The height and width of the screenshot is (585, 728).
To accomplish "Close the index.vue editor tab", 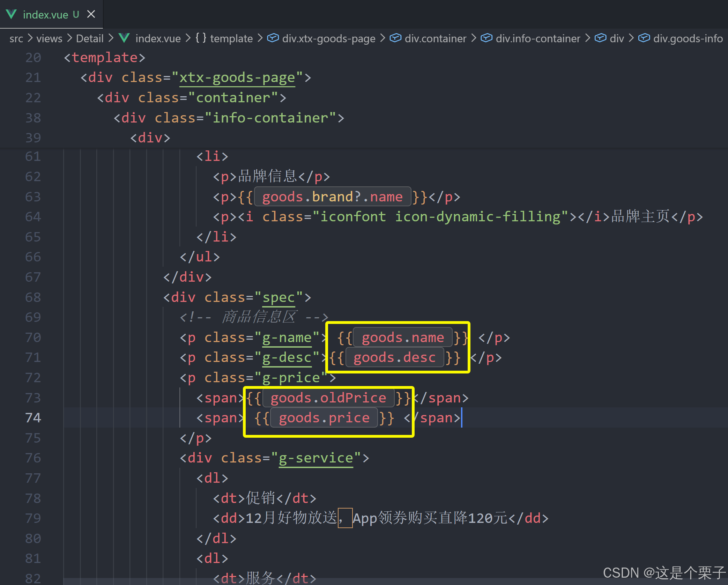I will click(91, 14).
